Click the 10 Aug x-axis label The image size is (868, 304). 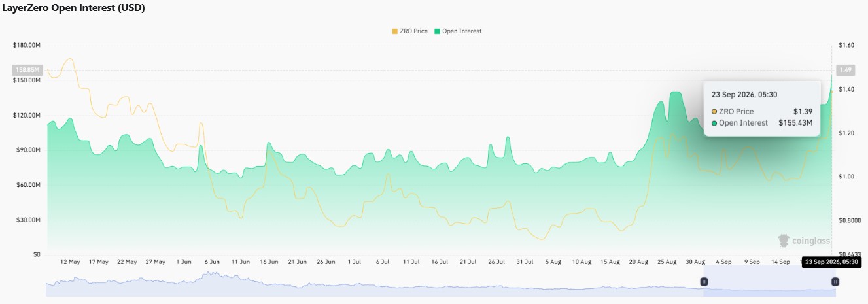pos(582,262)
